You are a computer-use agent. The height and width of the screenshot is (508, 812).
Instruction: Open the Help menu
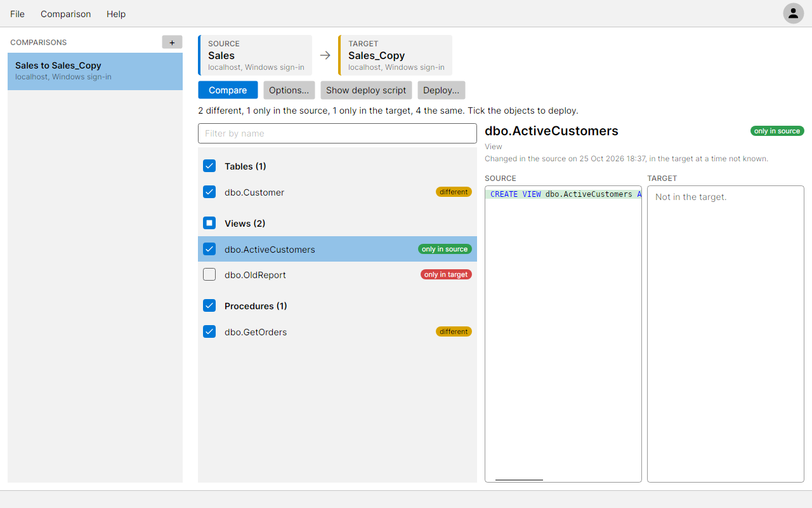(x=116, y=14)
